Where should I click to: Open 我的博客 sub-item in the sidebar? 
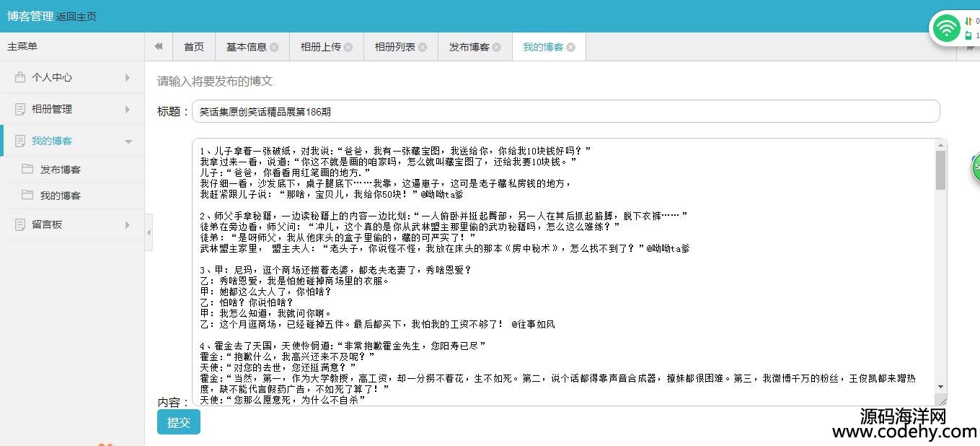61,196
